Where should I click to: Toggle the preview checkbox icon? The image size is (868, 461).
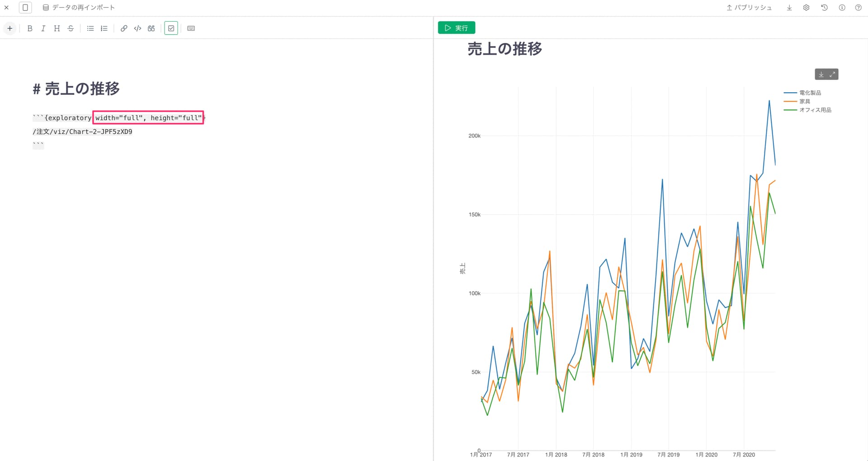(171, 28)
